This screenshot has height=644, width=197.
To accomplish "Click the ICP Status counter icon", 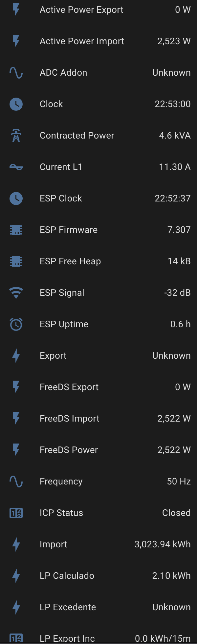I will click(x=16, y=513).
